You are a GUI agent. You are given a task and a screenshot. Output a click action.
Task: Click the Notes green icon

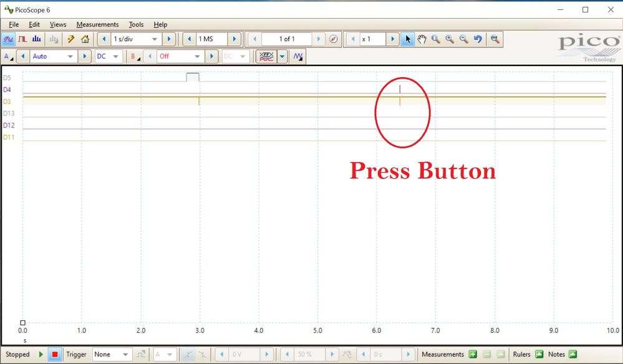click(572, 354)
